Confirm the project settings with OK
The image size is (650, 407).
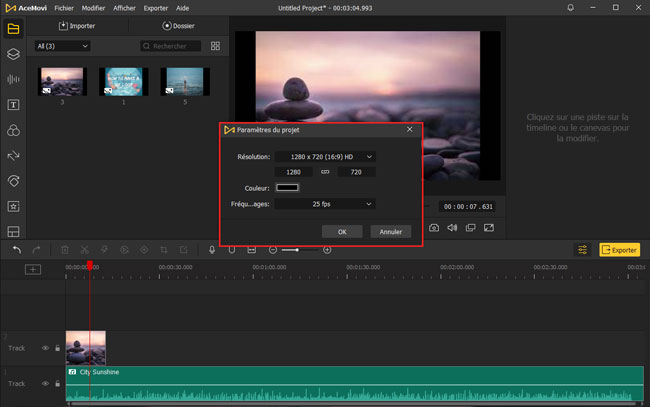coord(342,231)
